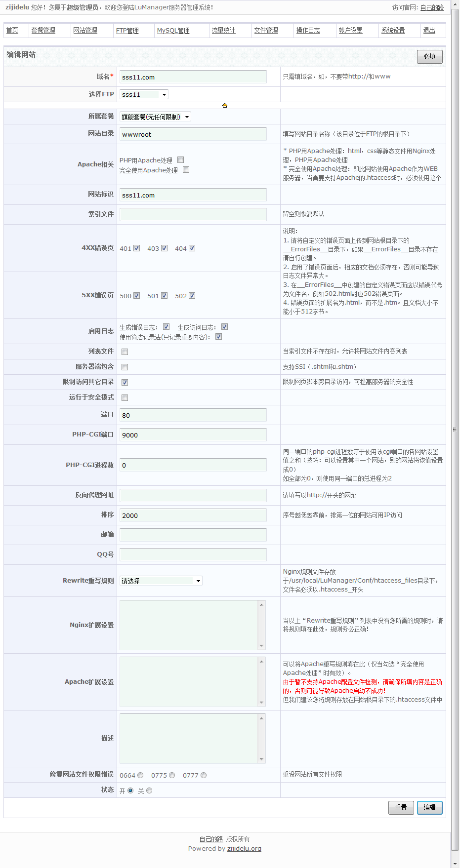Click the 描述 textarea scroll-down arrow
The width and height of the screenshot is (460, 868).
point(262,759)
